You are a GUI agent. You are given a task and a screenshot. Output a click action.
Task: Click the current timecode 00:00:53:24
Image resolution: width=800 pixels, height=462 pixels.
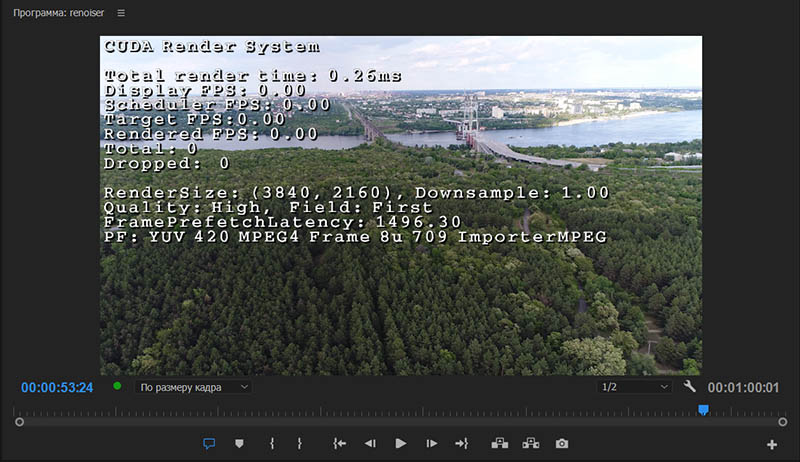[57, 388]
